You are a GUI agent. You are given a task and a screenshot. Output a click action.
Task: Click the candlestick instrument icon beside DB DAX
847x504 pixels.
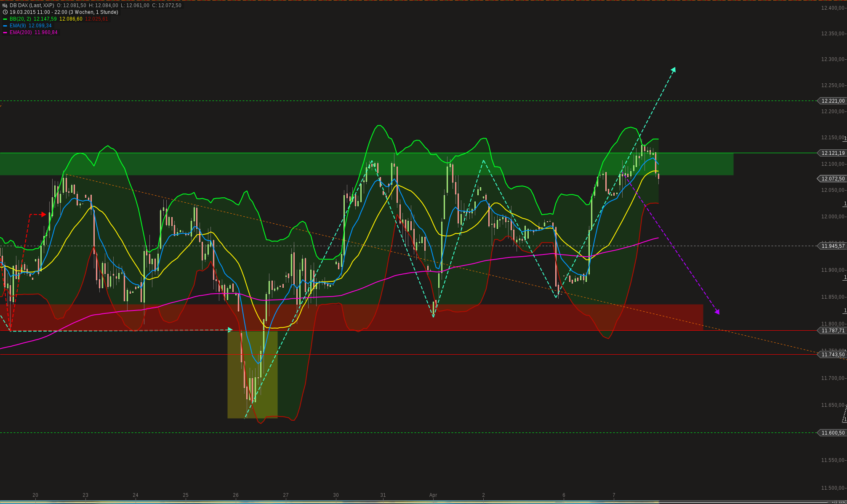(x=5, y=6)
